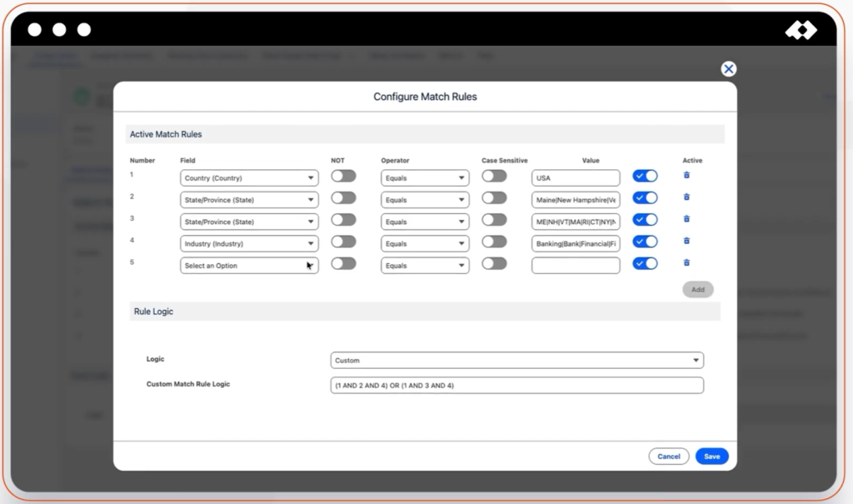Screen dimensions: 853x504
Task: Disable the Active toggle for rule 2
Action: 645,198
